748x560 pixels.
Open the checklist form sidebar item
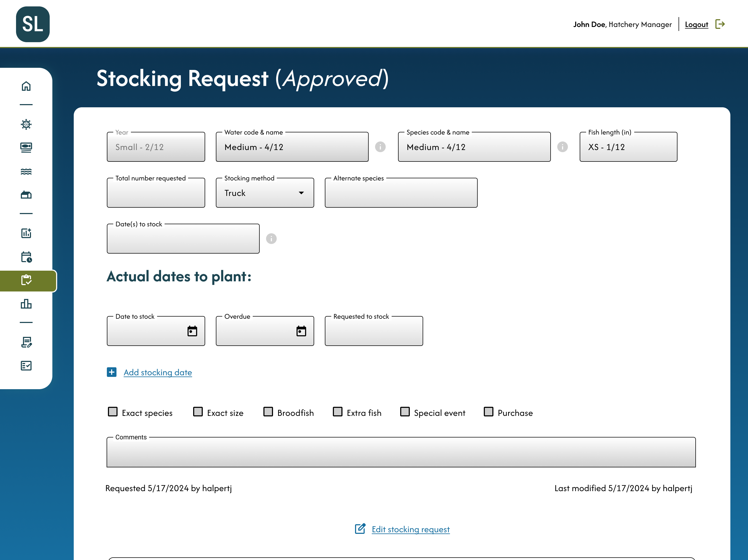pos(26,366)
